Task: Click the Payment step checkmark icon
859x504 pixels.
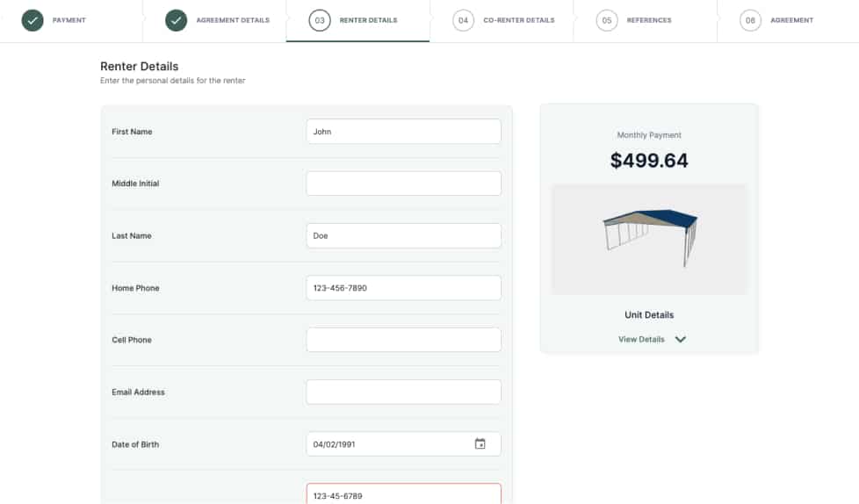Action: pos(32,20)
